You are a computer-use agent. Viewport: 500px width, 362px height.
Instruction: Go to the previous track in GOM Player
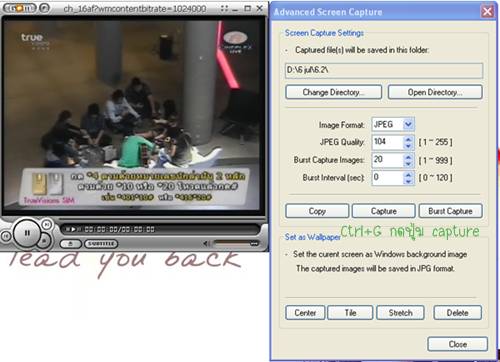(6, 236)
